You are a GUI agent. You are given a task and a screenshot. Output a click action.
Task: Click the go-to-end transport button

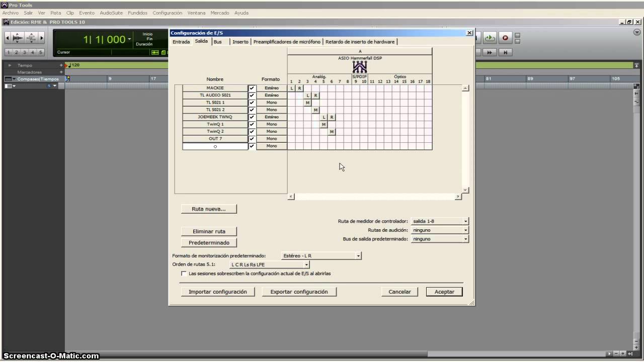coord(505,52)
